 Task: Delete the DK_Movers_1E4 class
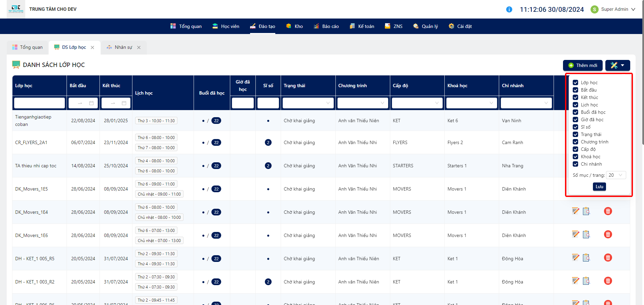coord(608,211)
